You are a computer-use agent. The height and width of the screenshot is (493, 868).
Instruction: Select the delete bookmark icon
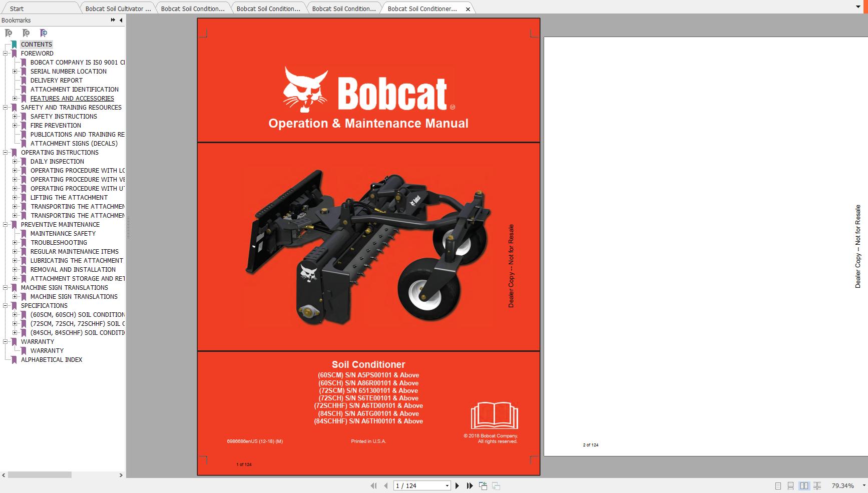pyautogui.click(x=9, y=33)
